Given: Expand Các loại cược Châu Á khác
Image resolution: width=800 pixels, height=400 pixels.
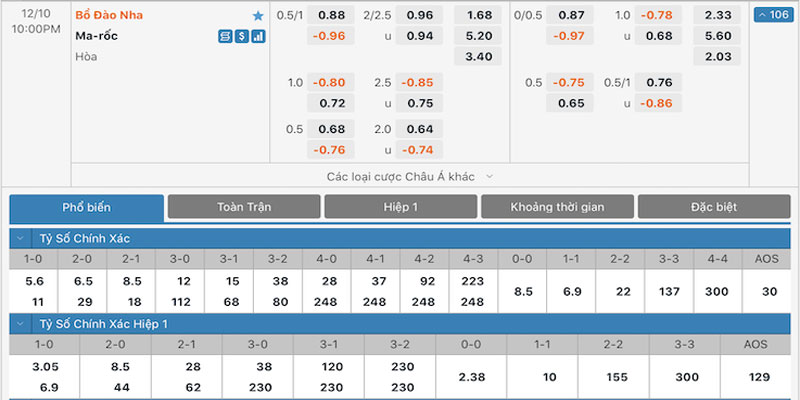Looking at the screenshot, I should [x=410, y=177].
